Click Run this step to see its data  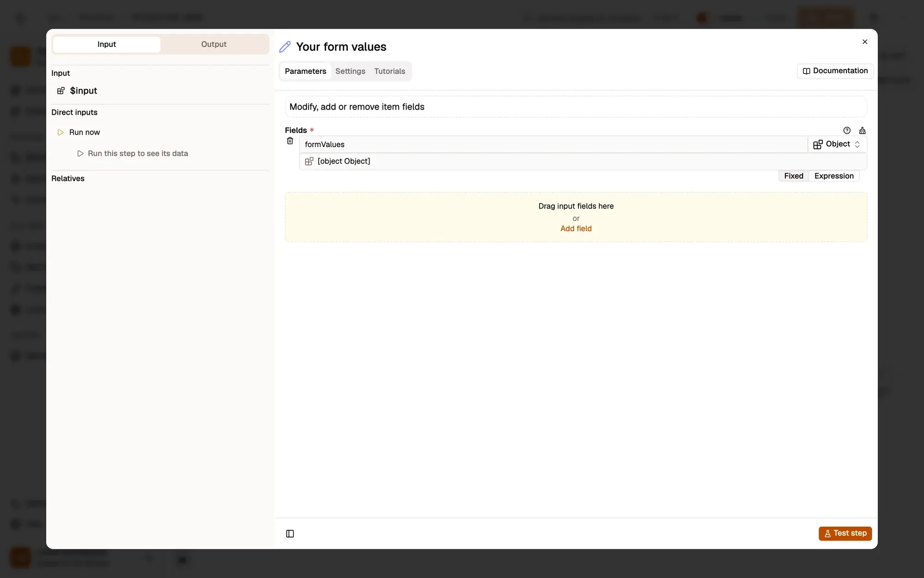(138, 154)
